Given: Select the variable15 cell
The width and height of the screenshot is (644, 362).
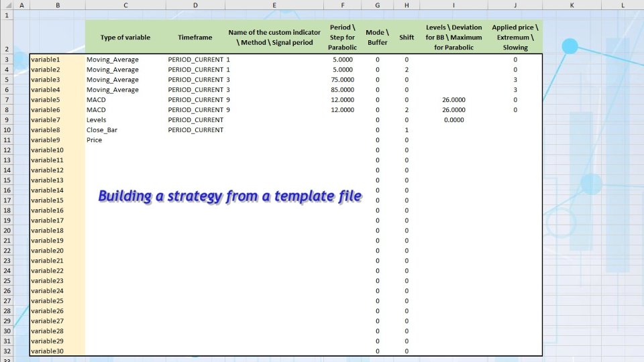Looking at the screenshot, I should click(58, 200).
